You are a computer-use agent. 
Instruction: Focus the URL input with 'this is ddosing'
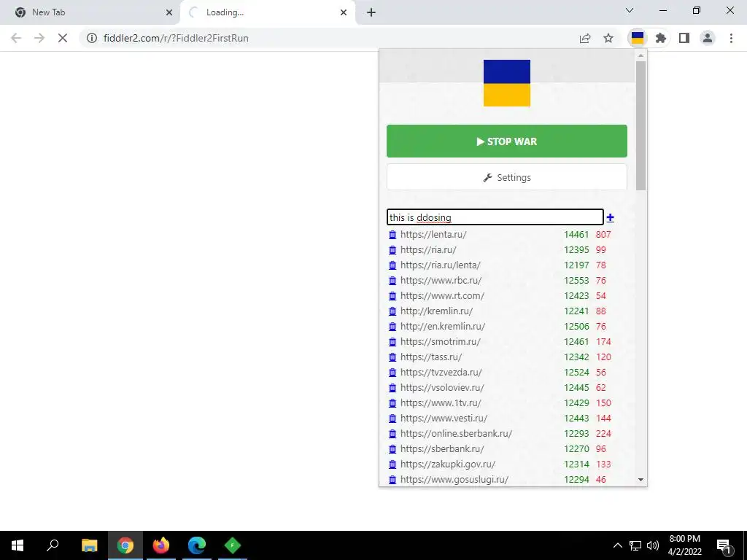495,217
